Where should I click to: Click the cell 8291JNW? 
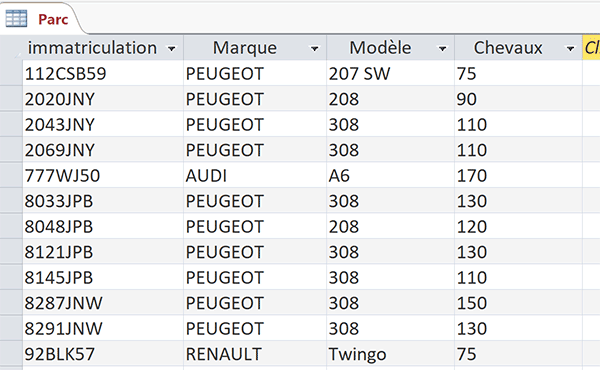103,328
